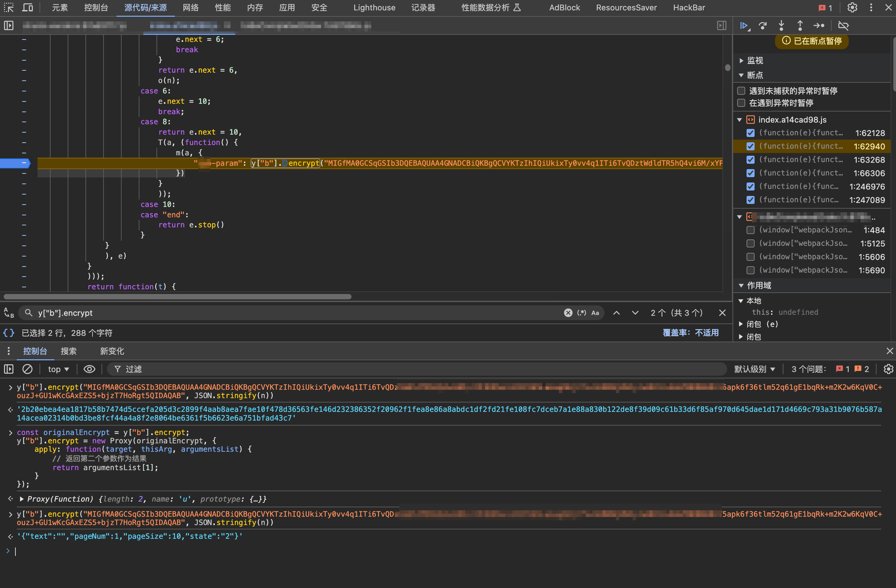Switch to the 元素 tab
Image resolution: width=896 pixels, height=588 pixels.
click(x=60, y=7)
